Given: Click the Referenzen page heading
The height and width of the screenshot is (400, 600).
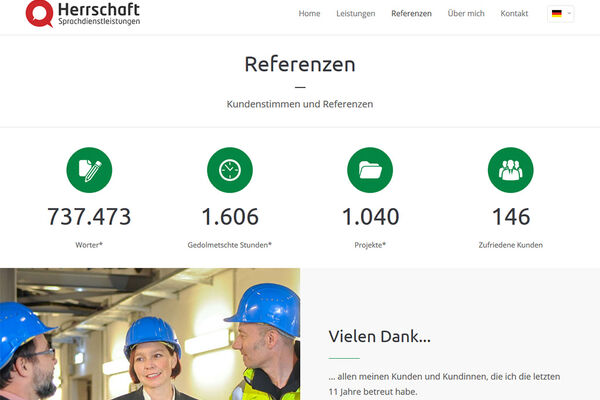Looking at the screenshot, I should 300,64.
